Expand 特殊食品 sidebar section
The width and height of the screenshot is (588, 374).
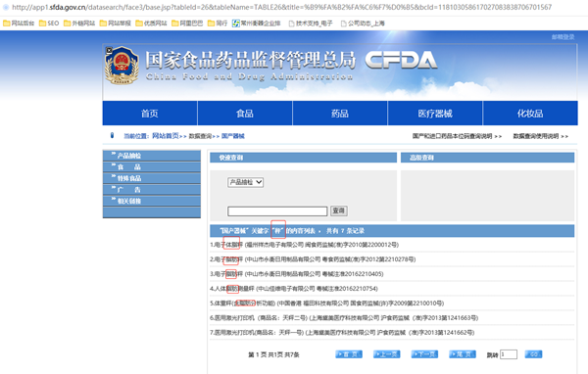[x=152, y=178]
